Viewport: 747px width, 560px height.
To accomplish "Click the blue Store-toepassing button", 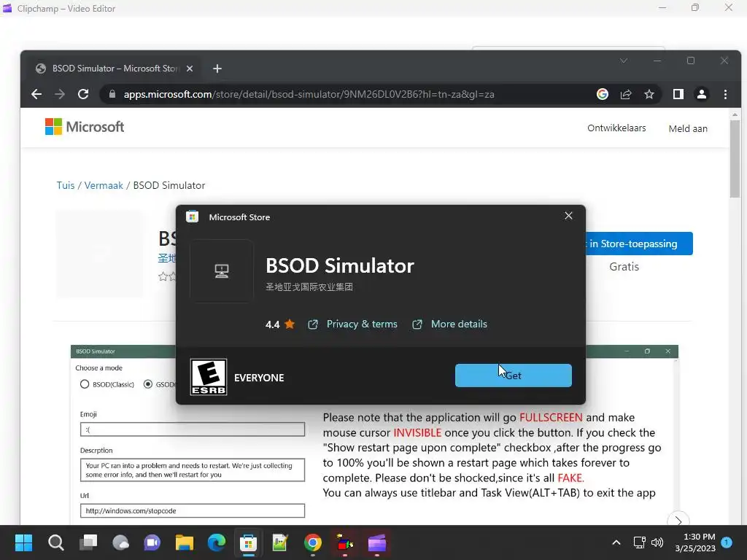I will click(x=638, y=244).
